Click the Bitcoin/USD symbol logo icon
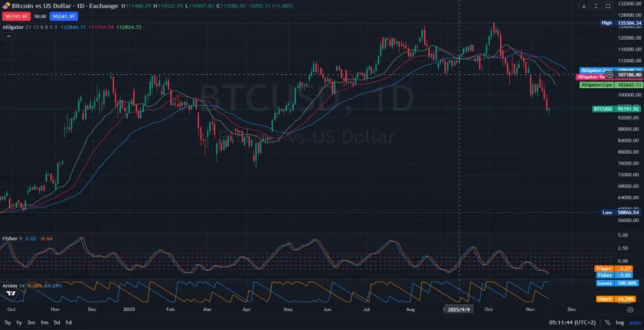This screenshot has width=644, height=330. (x=6, y=6)
